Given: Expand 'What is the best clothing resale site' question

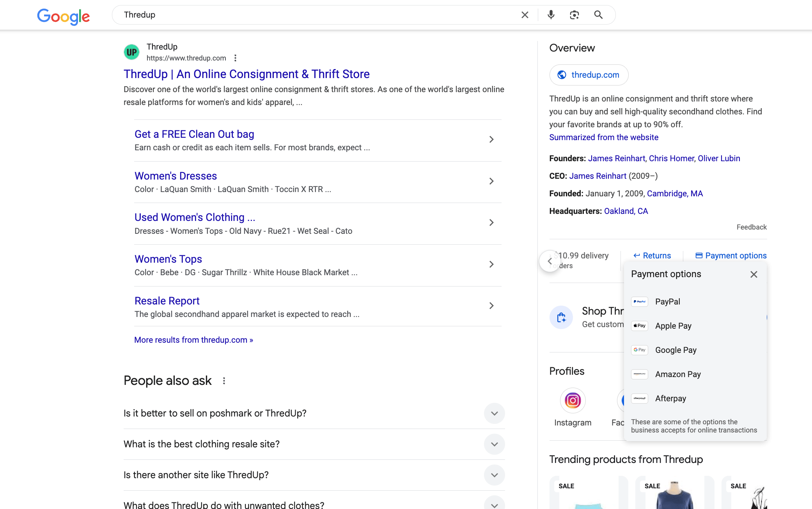Looking at the screenshot, I should point(494,444).
